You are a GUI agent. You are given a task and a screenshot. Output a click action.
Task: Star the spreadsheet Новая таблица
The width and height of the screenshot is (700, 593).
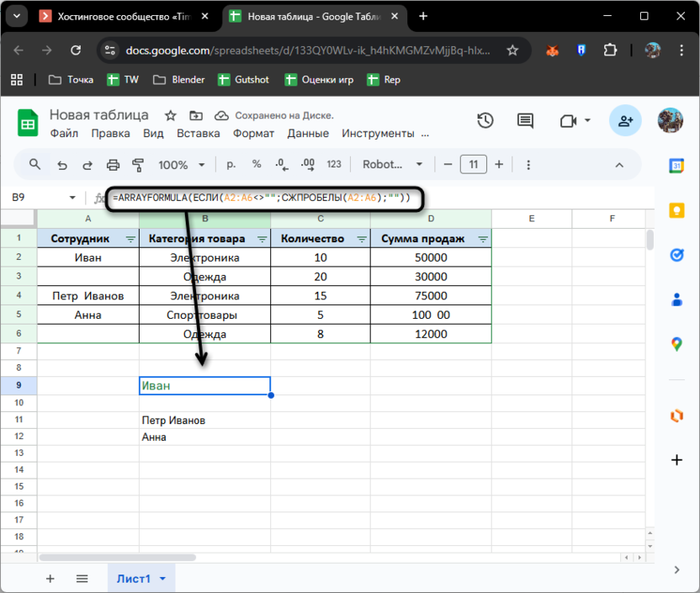point(171,115)
